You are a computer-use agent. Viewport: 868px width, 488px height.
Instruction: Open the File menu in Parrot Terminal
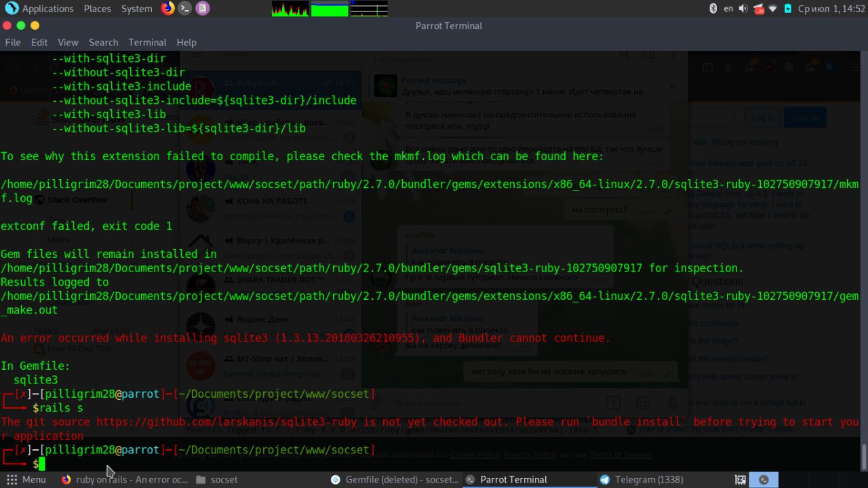pyautogui.click(x=13, y=42)
